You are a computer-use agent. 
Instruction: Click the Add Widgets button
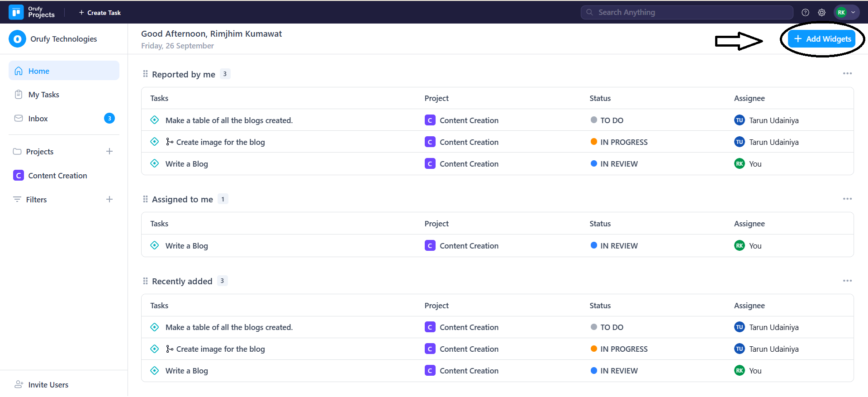click(x=822, y=39)
